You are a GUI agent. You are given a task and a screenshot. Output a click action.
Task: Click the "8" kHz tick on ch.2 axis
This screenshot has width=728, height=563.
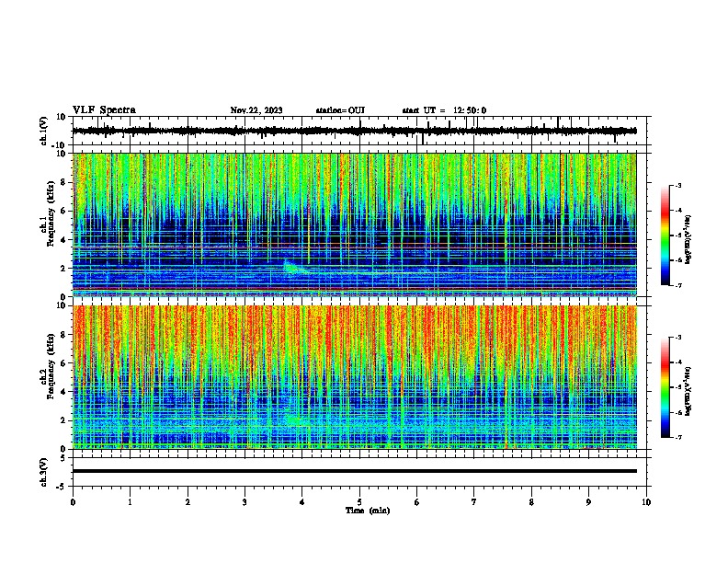pos(64,335)
